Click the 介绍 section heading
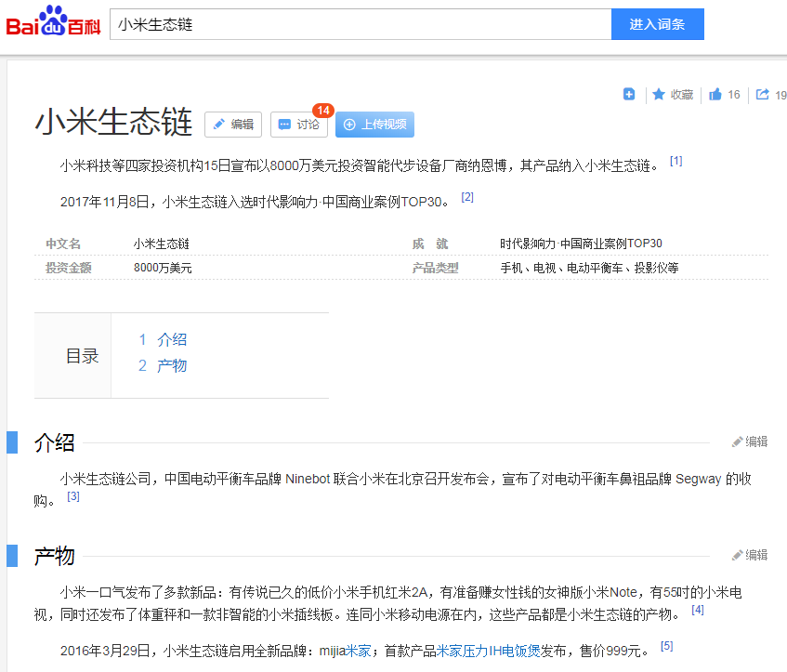 (54, 442)
